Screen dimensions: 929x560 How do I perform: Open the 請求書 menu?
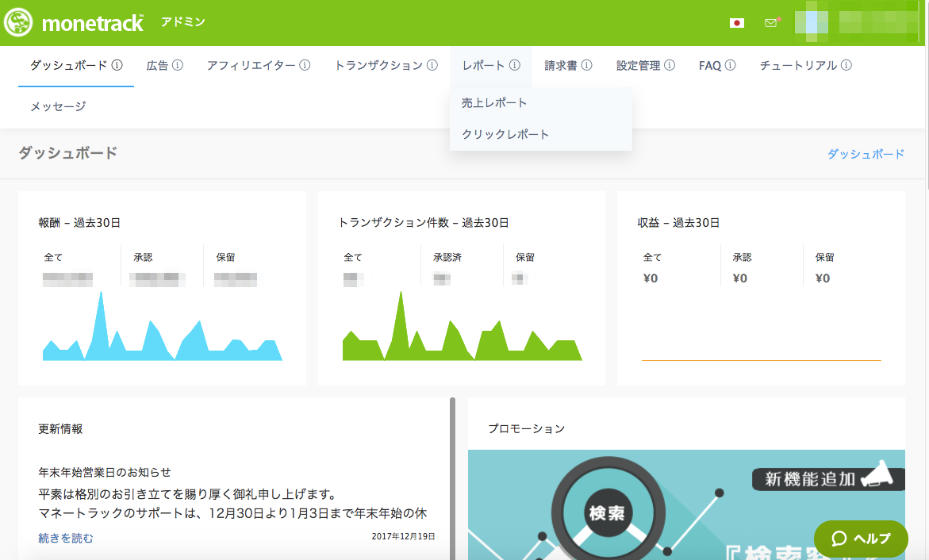[x=561, y=66]
